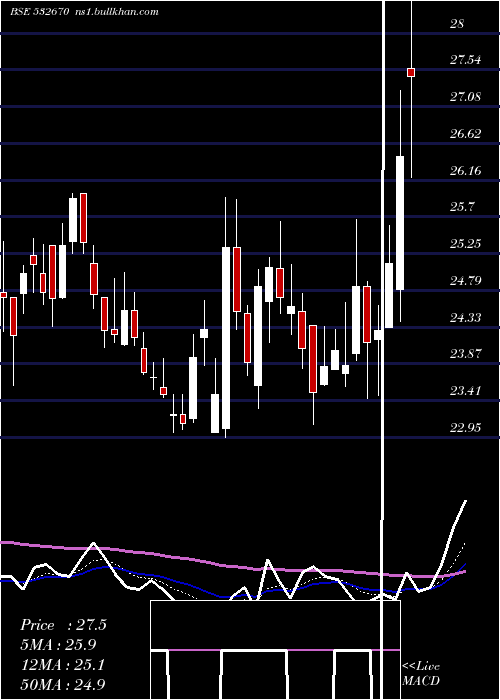
Task: Click the 27.08 price axis label
Action: [x=465, y=97]
